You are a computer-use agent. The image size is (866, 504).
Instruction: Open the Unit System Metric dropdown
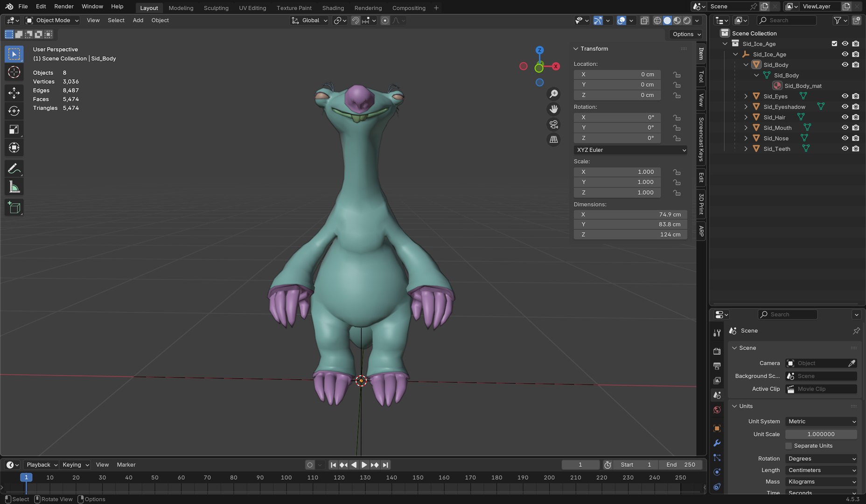tap(821, 421)
